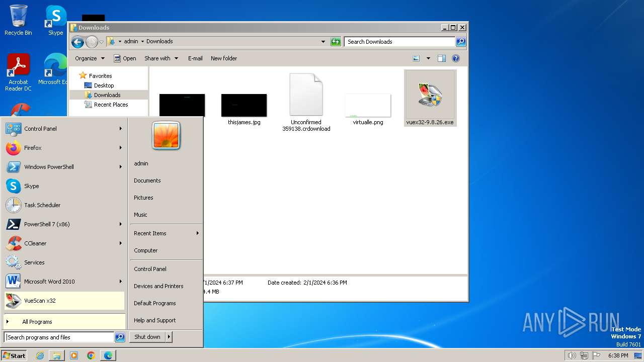Open Acrobat Reader DC desktop shortcut

18,72
